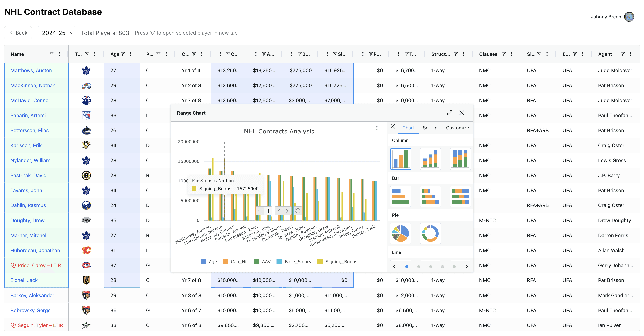Viewport: 644px width, 336px height.
Task: Select the stacked column chart type
Action: point(430,159)
